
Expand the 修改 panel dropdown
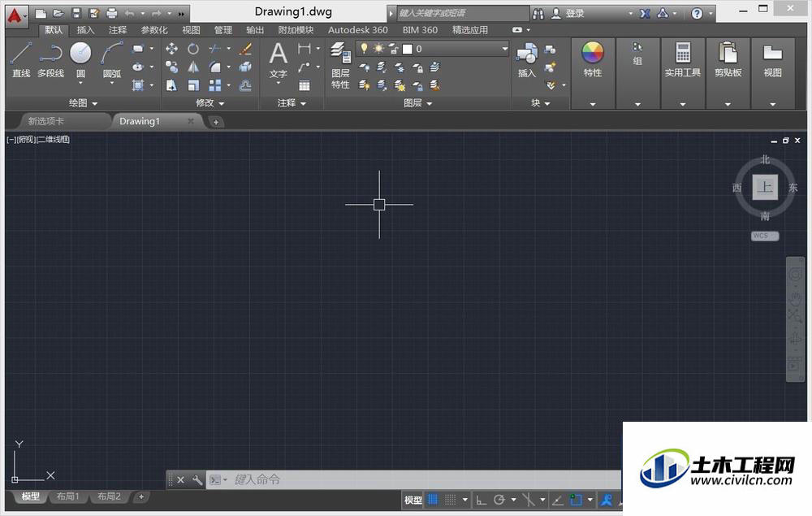(209, 103)
